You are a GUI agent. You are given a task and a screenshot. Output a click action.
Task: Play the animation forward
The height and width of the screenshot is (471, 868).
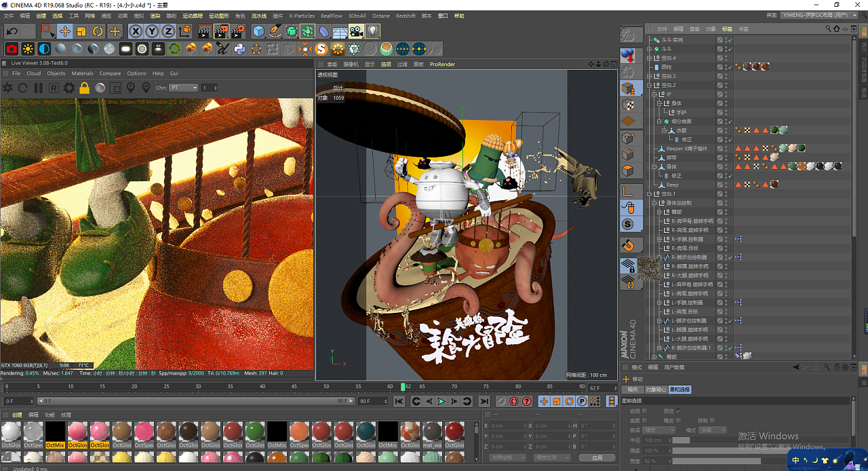[441, 402]
